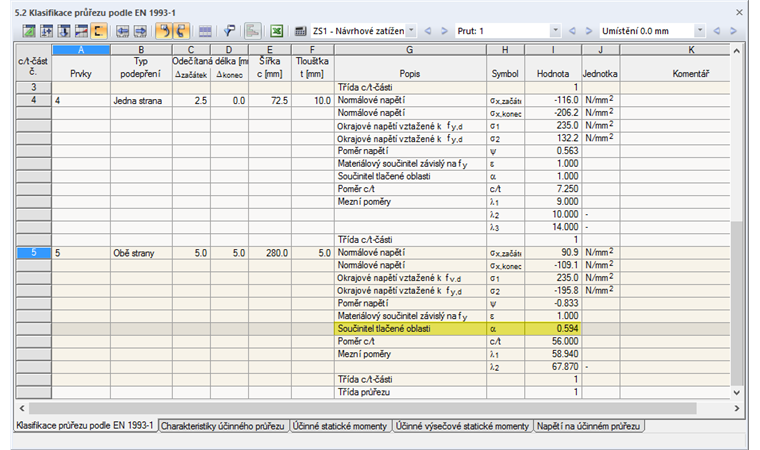Click the calculator icon beside load case list

(301, 32)
